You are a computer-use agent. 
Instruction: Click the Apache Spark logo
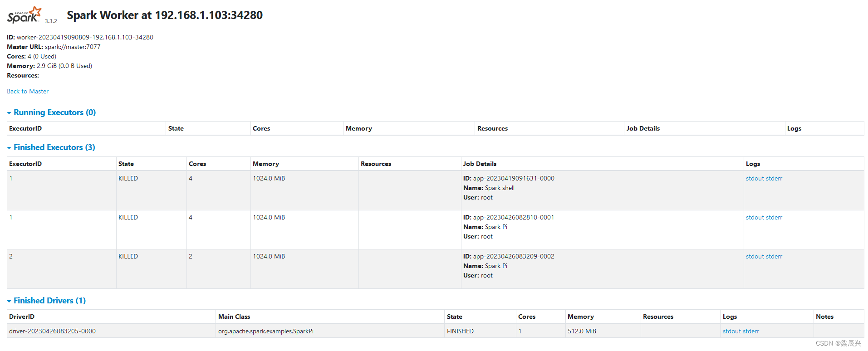(24, 15)
